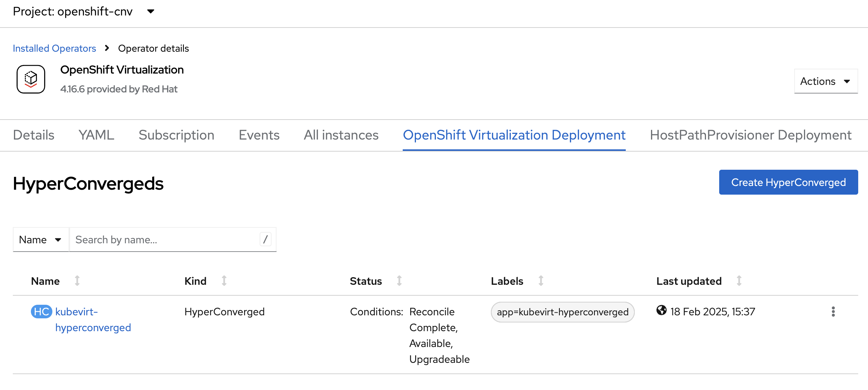Click the HyperConvergeds page heading
This screenshot has height=390, width=868.
click(88, 184)
